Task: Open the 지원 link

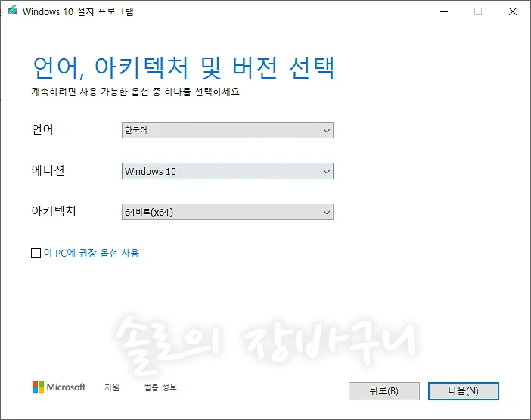Action: coord(112,387)
